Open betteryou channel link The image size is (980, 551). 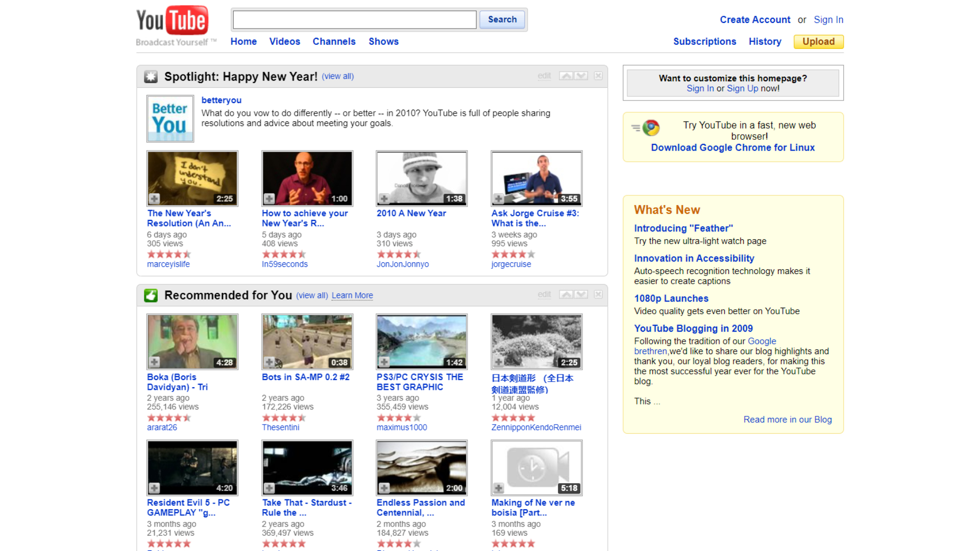pos(221,100)
